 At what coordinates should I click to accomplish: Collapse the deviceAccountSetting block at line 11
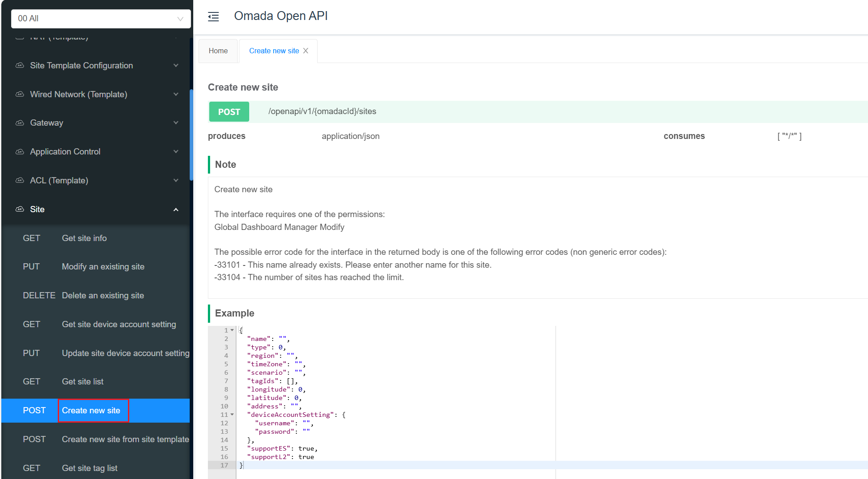click(x=232, y=415)
